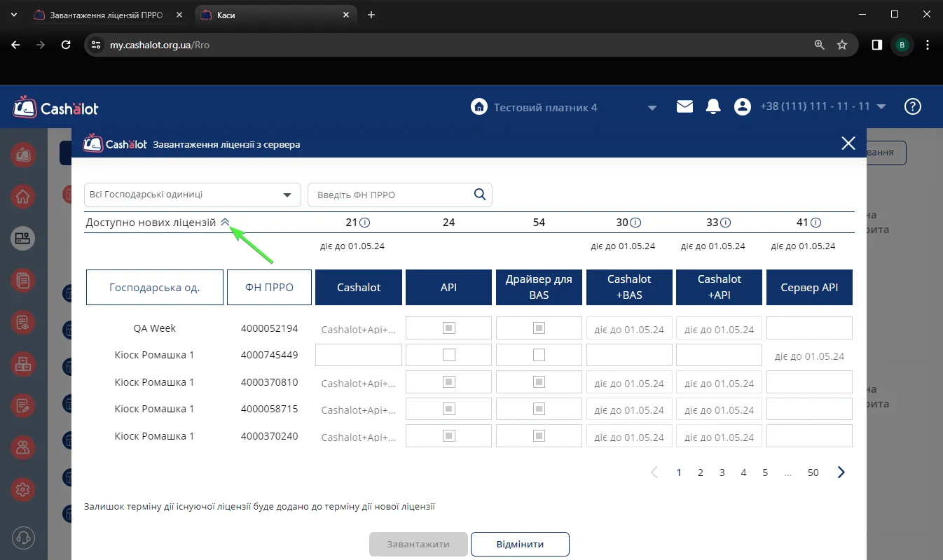Screen dimensions: 943x560
Task: Click info icon next to 21 licenses
Action: pos(365,223)
